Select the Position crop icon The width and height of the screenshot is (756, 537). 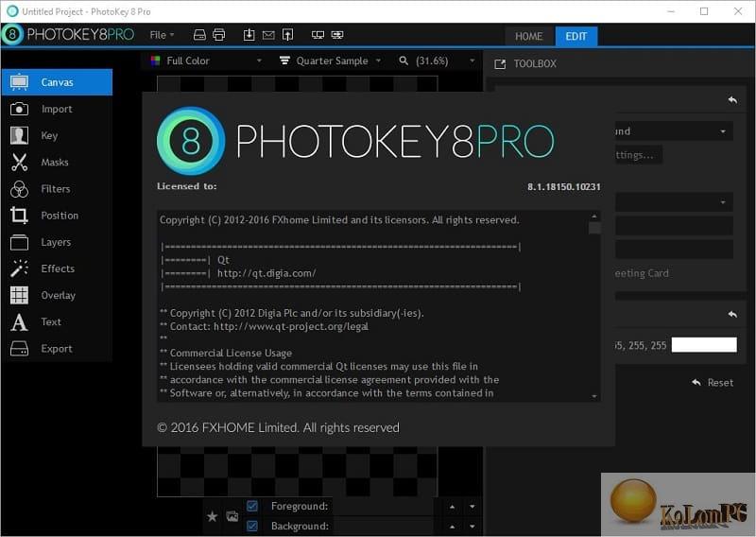pos(19,216)
